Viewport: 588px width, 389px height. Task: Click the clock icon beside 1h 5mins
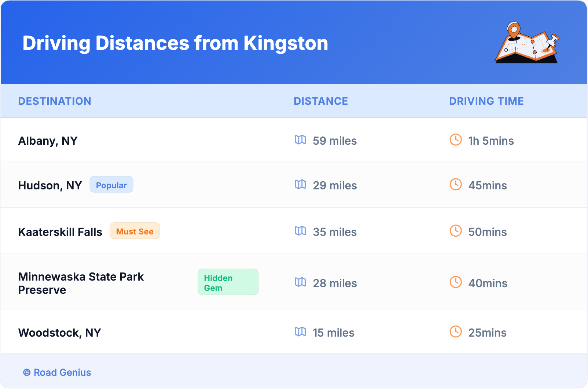pos(456,140)
